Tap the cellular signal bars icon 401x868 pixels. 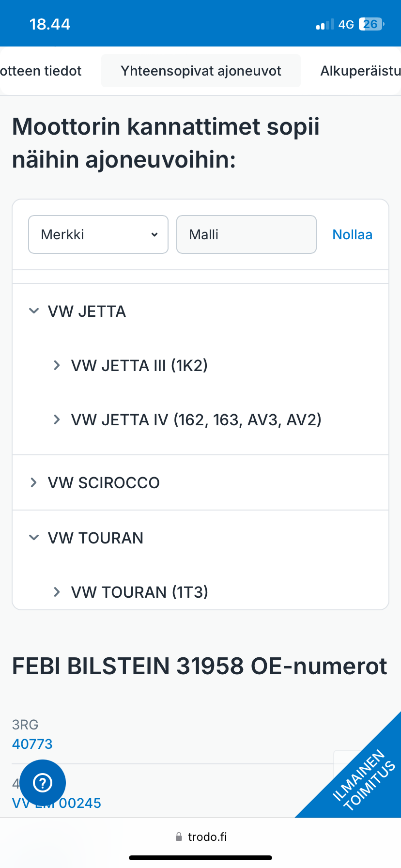click(x=325, y=24)
